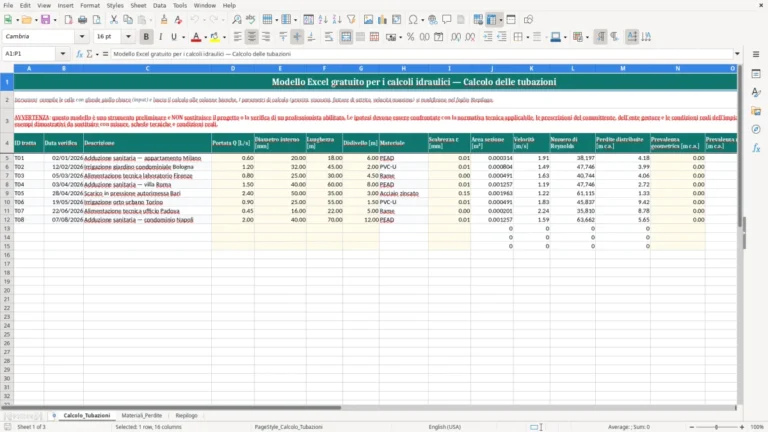Image resolution: width=768 pixels, height=432 pixels.
Task: Insert a comment via speech bubble icon
Action: tap(447, 20)
